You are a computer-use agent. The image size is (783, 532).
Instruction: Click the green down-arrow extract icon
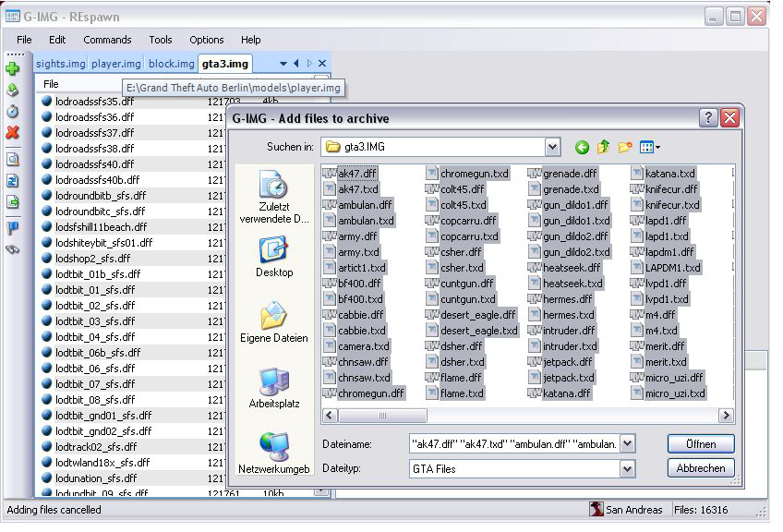coord(13,90)
